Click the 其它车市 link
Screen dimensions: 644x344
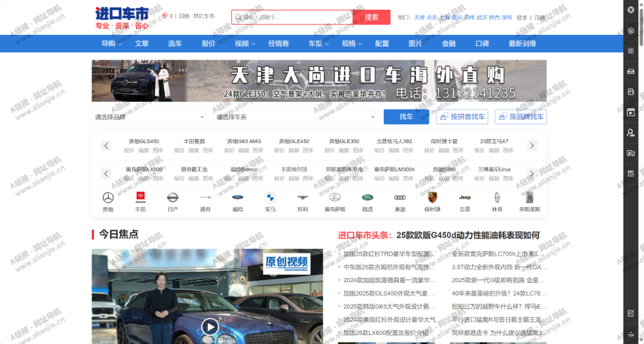pos(204,16)
